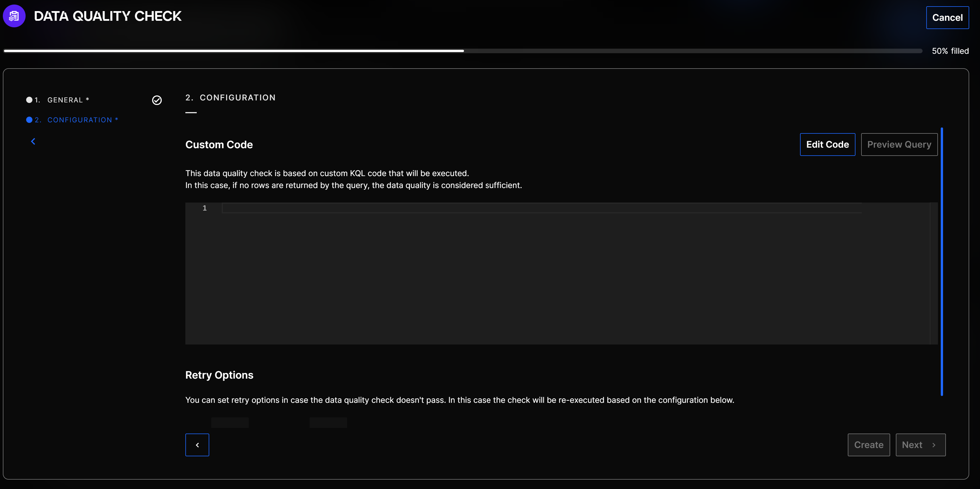Click the "50% filled" progress label
Screen dimensions: 980x489
coord(950,51)
